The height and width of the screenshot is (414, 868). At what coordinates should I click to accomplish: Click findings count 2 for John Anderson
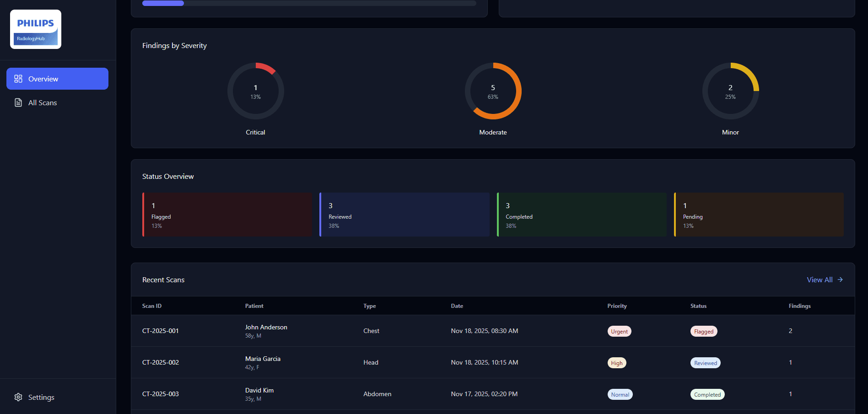coord(790,331)
